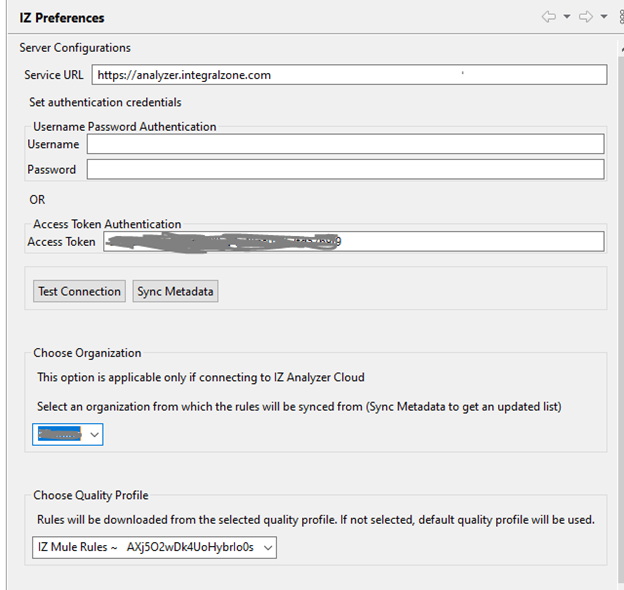The image size is (624, 590).
Task: Click the Server Configurations heading
Action: click(75, 48)
